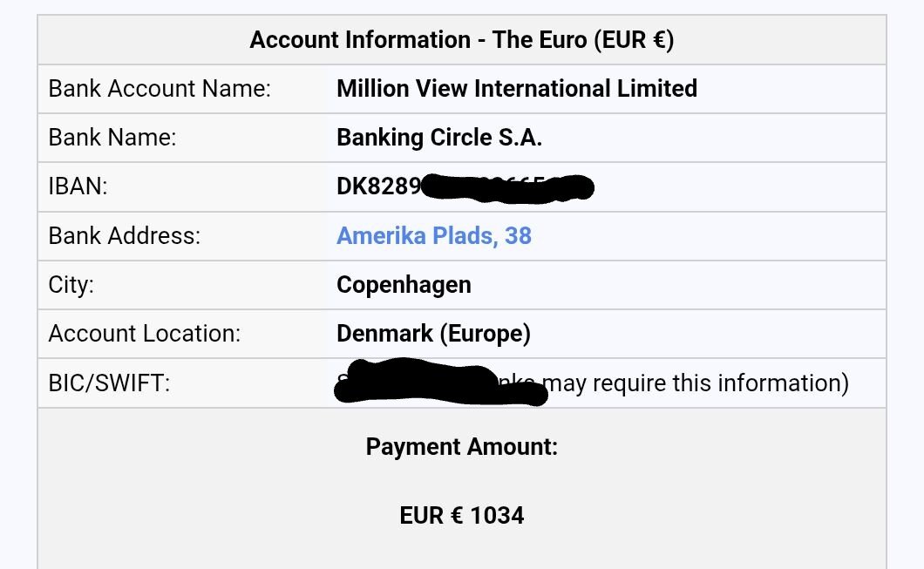Image resolution: width=924 pixels, height=569 pixels.
Task: Click the blacked-out portion of the IBAN
Action: (507, 188)
